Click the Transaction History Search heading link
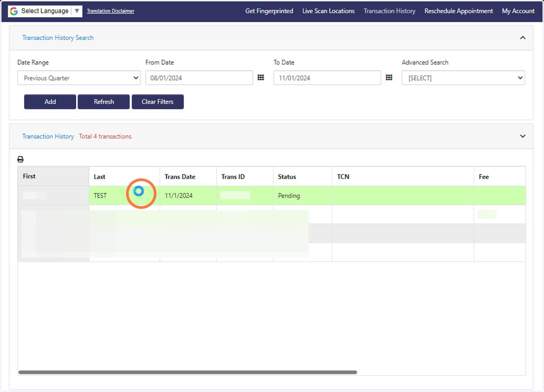 click(58, 38)
